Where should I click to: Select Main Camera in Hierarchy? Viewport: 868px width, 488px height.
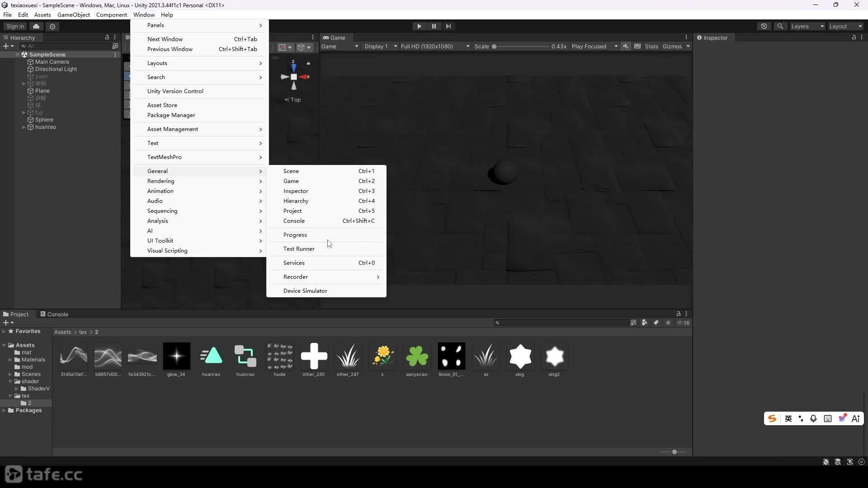click(x=52, y=62)
